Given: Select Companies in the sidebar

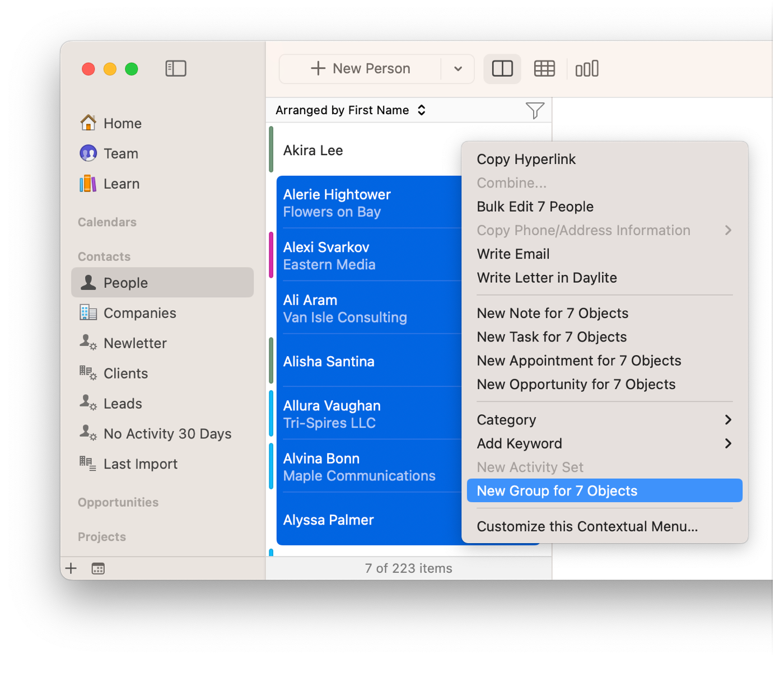Looking at the screenshot, I should (139, 313).
